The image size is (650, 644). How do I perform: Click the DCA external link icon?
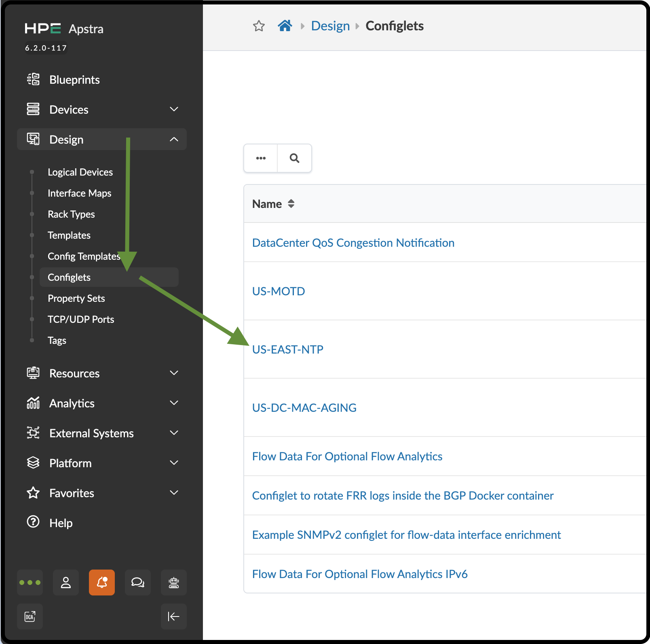tap(30, 616)
